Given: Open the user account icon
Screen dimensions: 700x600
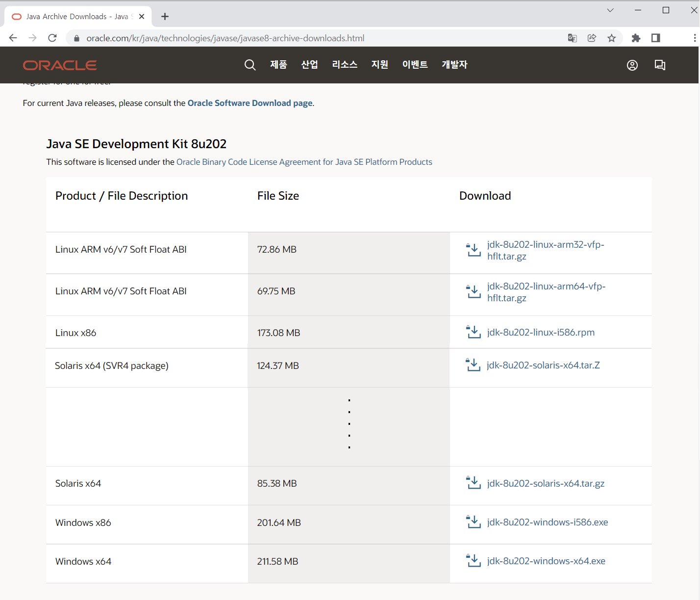Looking at the screenshot, I should point(632,65).
